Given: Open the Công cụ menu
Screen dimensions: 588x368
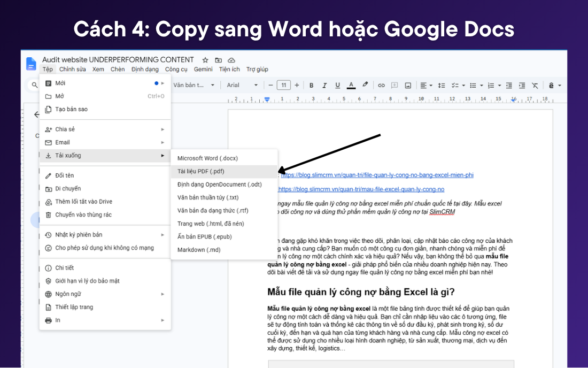Looking at the screenshot, I should tap(176, 69).
